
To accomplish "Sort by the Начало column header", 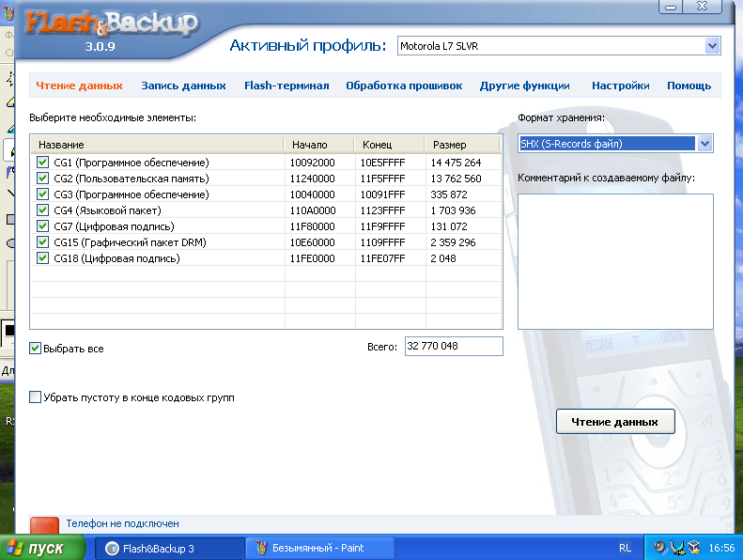I will pyautogui.click(x=318, y=145).
